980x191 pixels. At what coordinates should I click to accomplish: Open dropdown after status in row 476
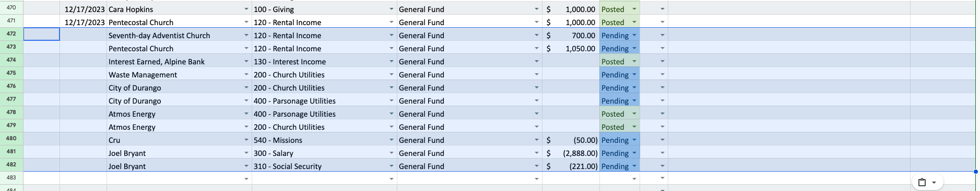(663, 87)
